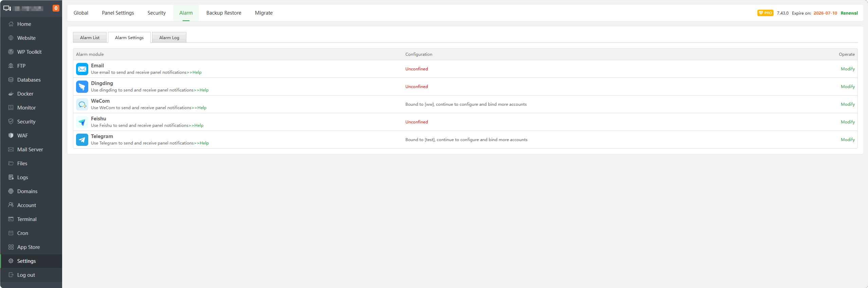Image resolution: width=868 pixels, height=288 pixels.
Task: Click the Renewal link
Action: tap(849, 13)
